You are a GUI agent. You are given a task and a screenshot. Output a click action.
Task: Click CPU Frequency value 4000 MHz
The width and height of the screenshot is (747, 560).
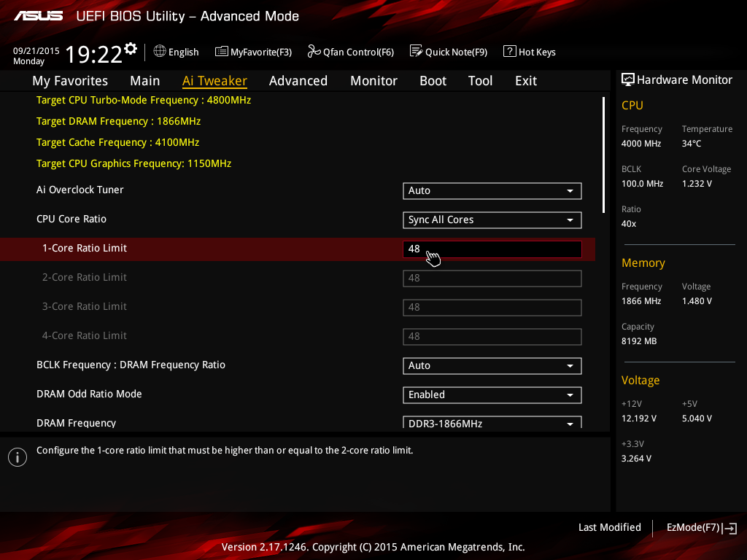coord(640,144)
